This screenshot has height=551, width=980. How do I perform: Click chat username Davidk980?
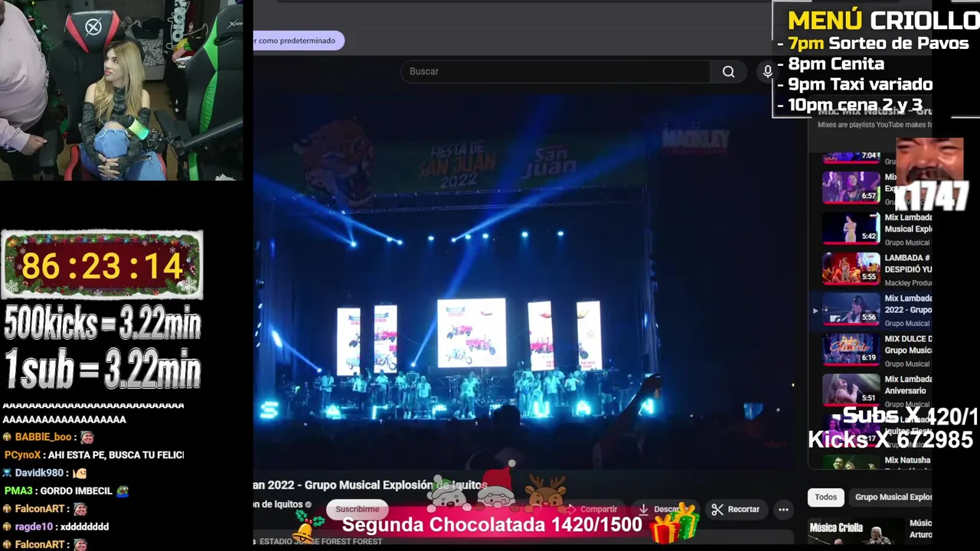pyautogui.click(x=39, y=473)
